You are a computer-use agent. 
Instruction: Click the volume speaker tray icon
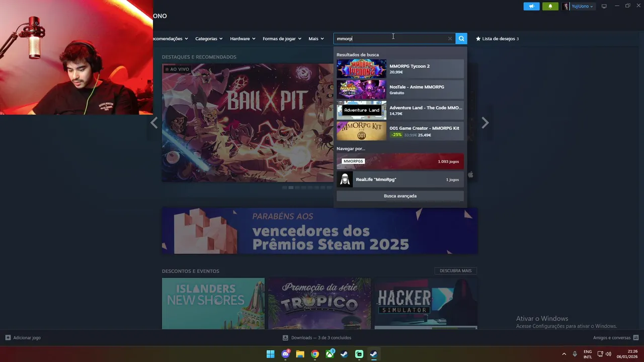point(608,354)
